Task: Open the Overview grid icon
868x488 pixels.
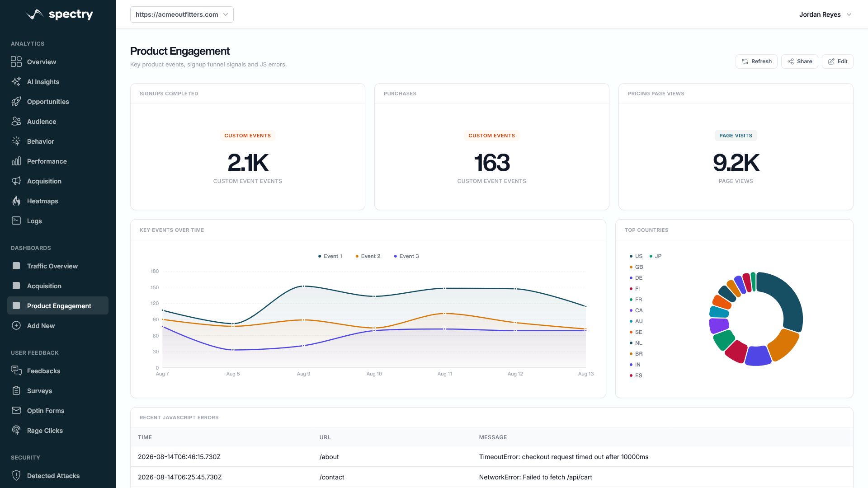Action: (16, 62)
